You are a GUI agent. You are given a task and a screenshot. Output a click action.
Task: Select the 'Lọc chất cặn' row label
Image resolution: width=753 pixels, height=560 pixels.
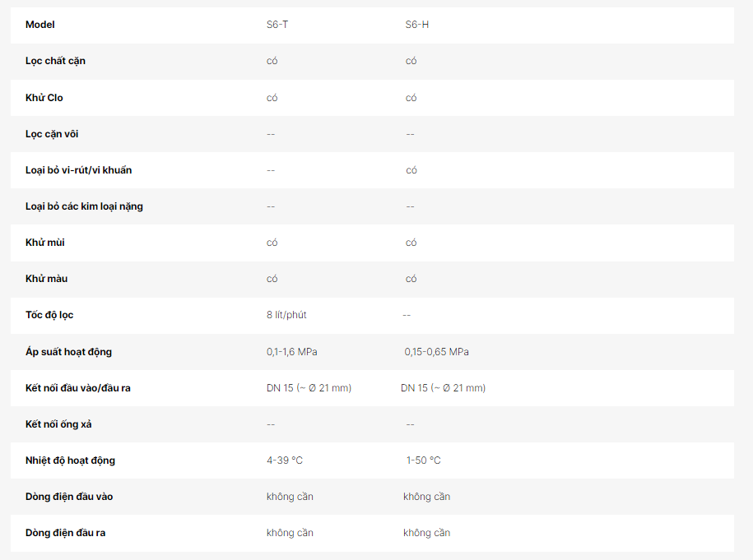pos(55,61)
